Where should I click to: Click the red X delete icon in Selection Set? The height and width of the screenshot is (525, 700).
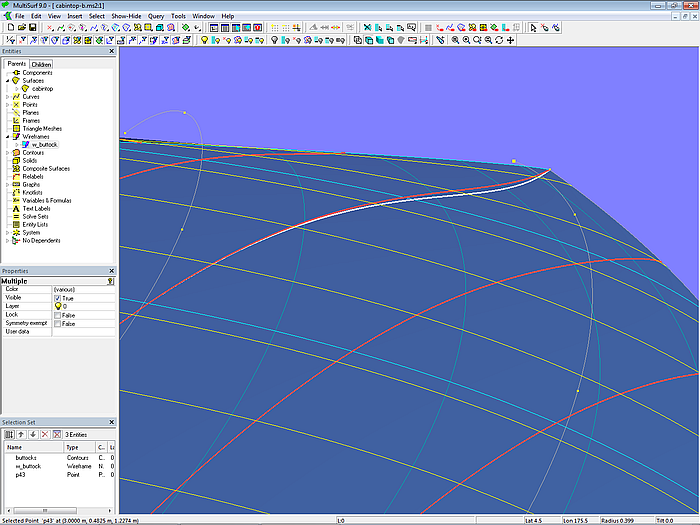point(44,434)
